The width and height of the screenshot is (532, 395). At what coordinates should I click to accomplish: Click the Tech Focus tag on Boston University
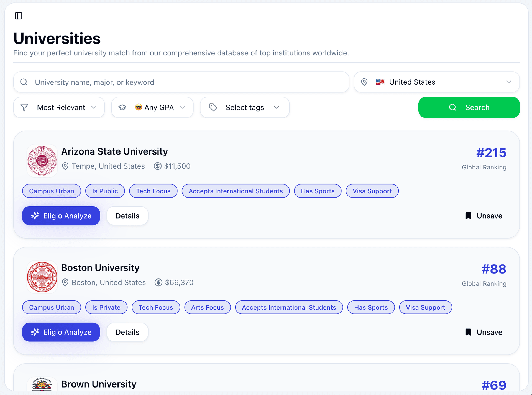click(x=156, y=307)
